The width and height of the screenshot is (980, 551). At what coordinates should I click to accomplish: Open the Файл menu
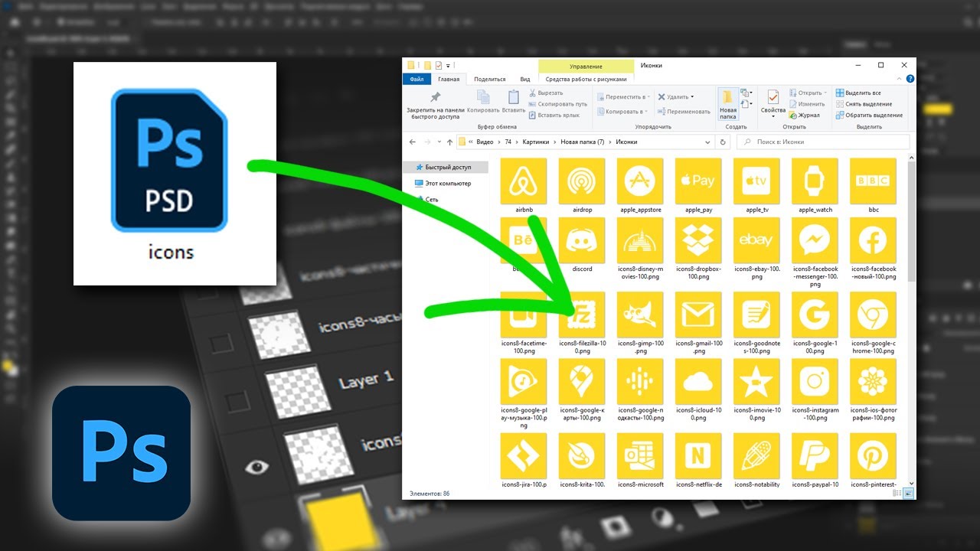(417, 79)
